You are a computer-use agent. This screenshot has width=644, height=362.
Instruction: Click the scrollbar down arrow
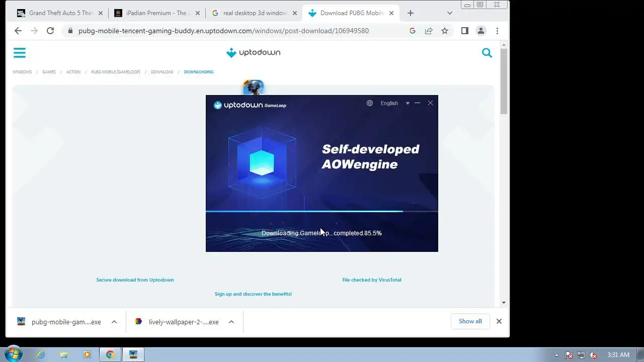(x=504, y=303)
